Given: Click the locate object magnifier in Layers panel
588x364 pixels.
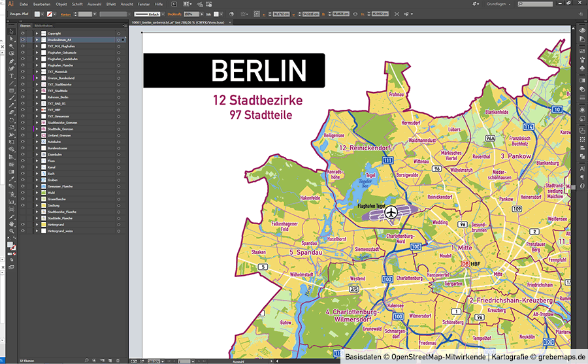Looking at the screenshot, I should (x=86, y=359).
